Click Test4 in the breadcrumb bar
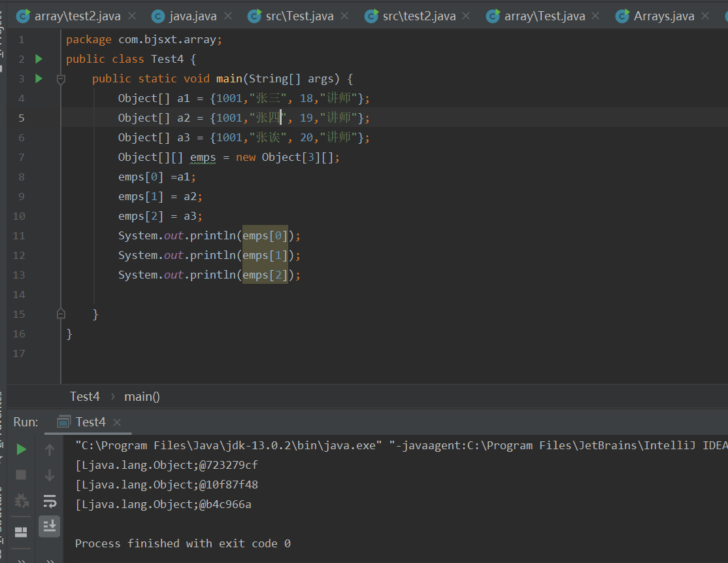728x563 pixels. tap(84, 397)
